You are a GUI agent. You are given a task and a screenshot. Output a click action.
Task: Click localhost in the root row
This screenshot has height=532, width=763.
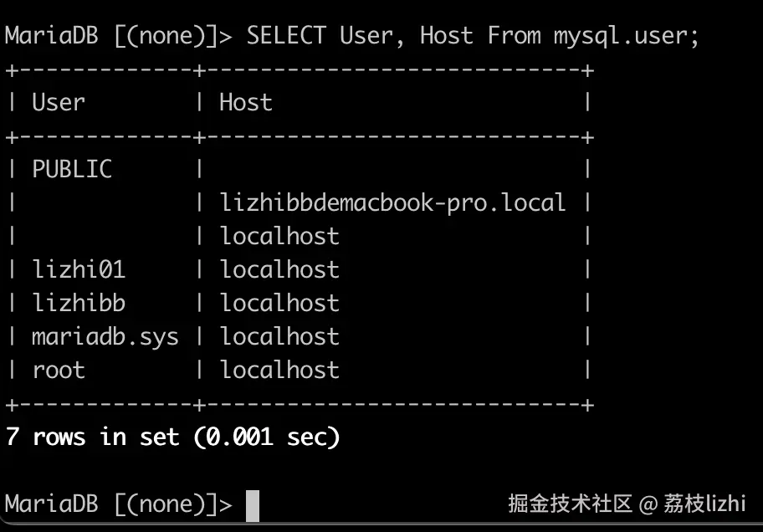click(x=279, y=370)
